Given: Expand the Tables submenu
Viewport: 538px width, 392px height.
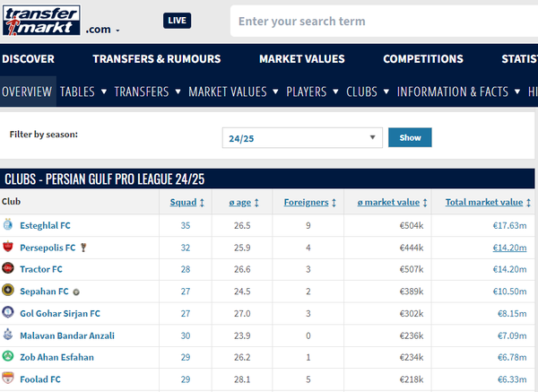Looking at the screenshot, I should tap(82, 91).
